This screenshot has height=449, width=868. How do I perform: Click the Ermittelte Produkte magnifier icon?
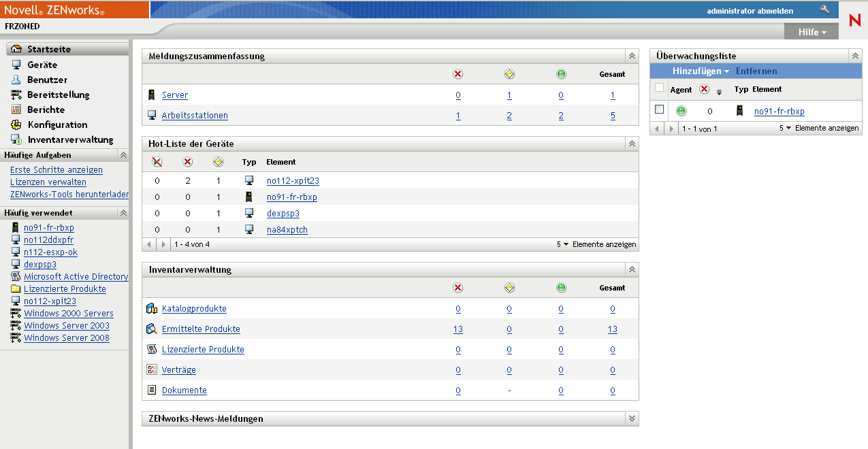coord(152,329)
